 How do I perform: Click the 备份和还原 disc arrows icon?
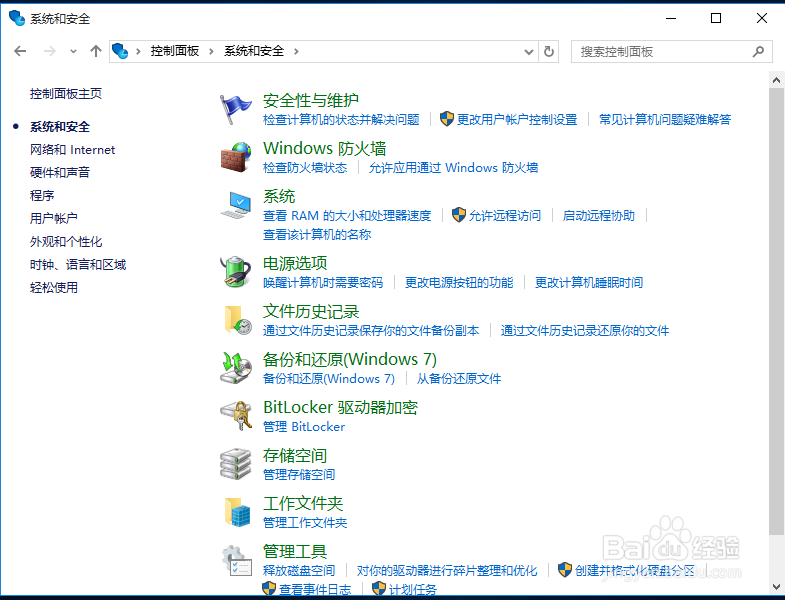235,368
